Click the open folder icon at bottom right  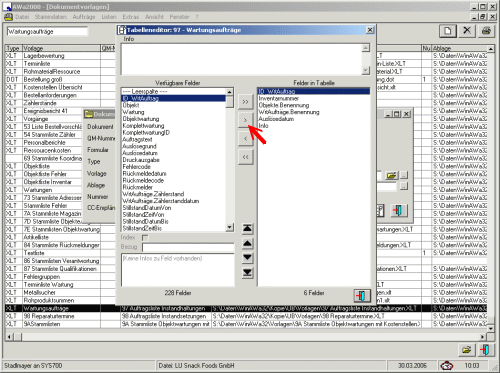tap(467, 350)
